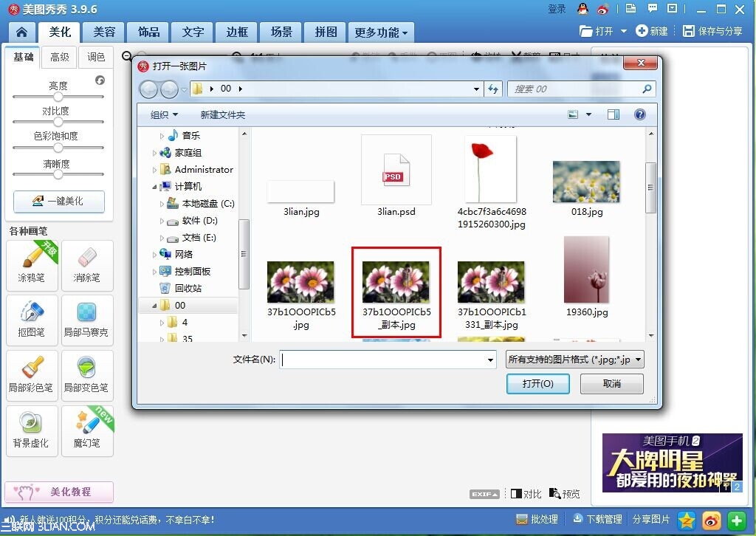Click the refresh button beside address bar

point(493,89)
